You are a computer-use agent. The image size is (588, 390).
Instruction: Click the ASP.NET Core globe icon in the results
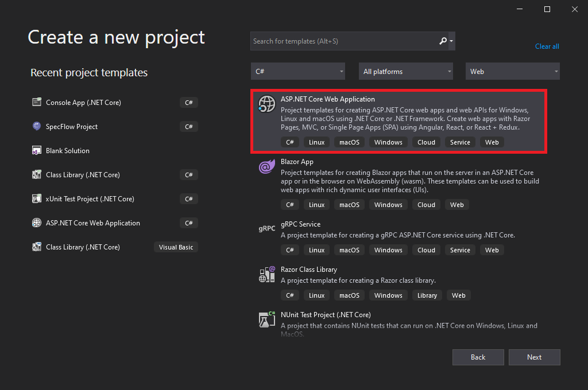(x=266, y=104)
